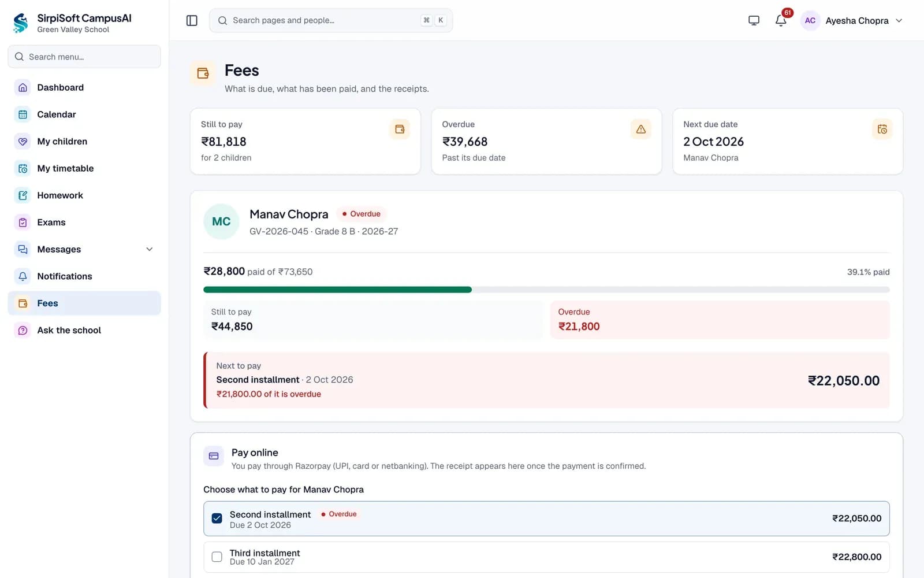This screenshot has width=924, height=578.
Task: Open the display screen icon in header
Action: 754,21
